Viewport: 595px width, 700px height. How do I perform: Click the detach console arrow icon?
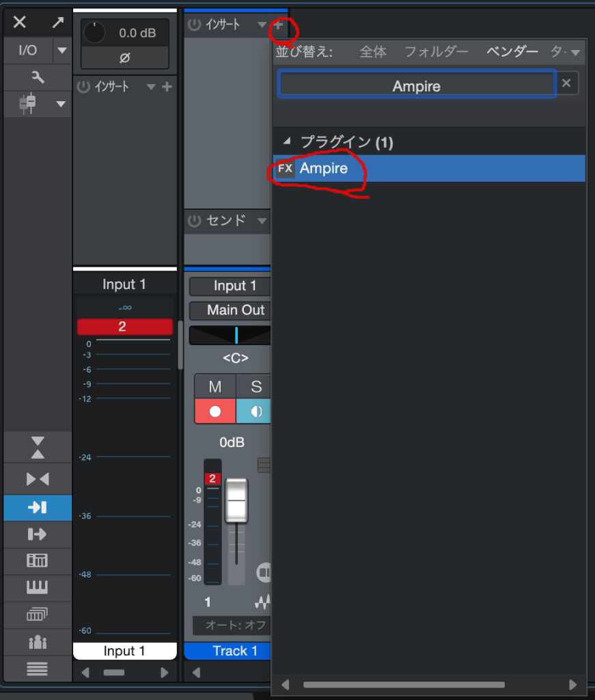[57, 23]
